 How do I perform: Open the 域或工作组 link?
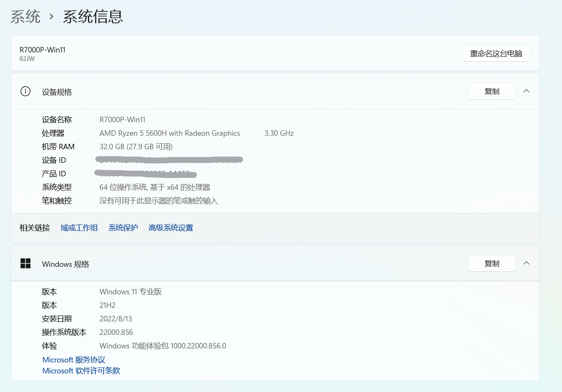[x=79, y=228]
